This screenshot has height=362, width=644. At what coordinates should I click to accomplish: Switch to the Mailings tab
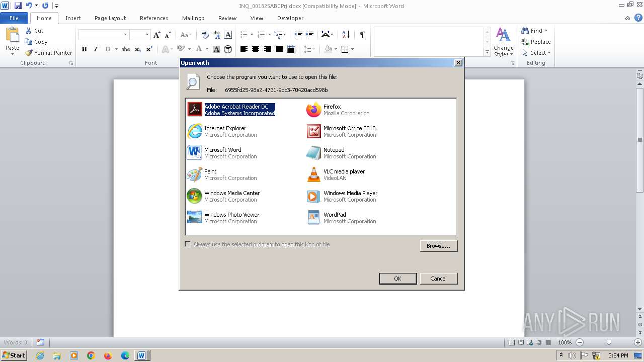(193, 18)
